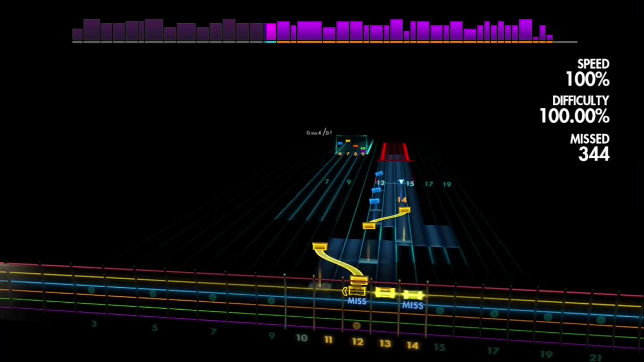The width and height of the screenshot is (644, 362).
Task: Click the inlay dot at fret 15
Action: click(x=440, y=311)
